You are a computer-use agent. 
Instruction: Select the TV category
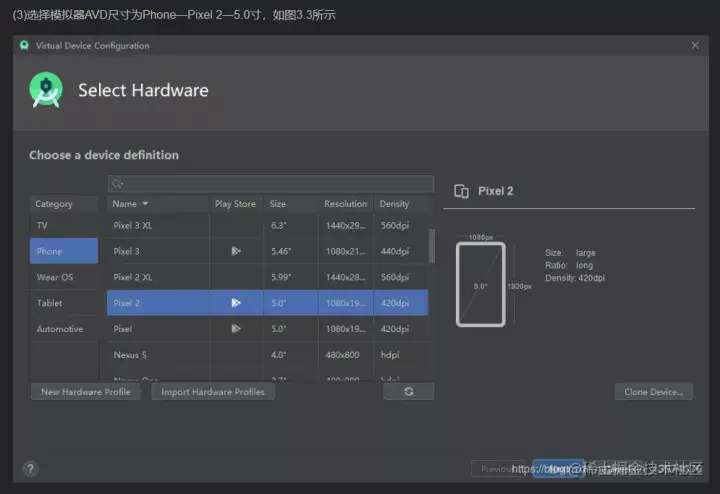64,225
